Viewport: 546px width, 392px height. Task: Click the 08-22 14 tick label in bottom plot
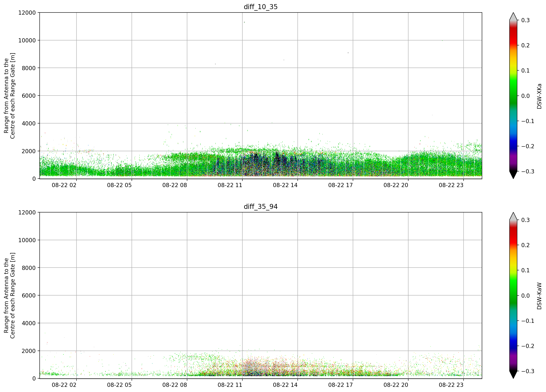coord(285,385)
